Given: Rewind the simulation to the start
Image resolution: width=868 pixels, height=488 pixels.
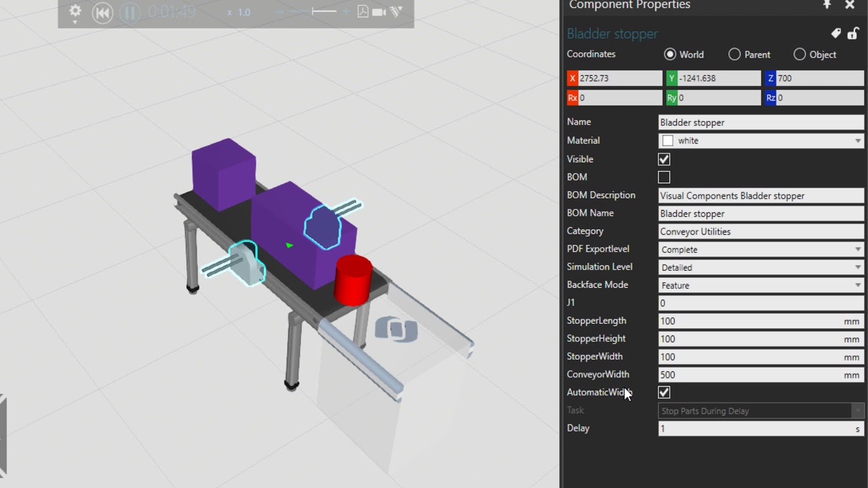Looking at the screenshot, I should [102, 13].
